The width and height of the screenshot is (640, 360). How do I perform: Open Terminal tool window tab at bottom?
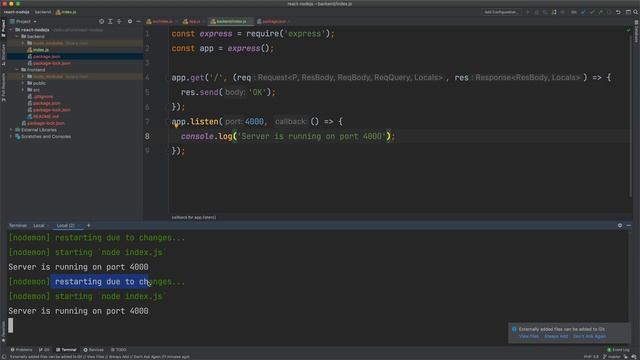click(x=67, y=350)
